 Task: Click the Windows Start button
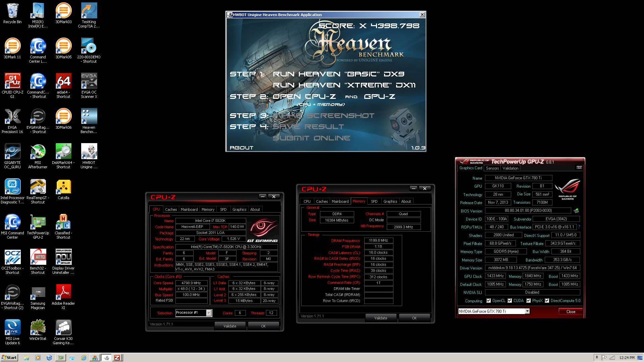(9, 357)
